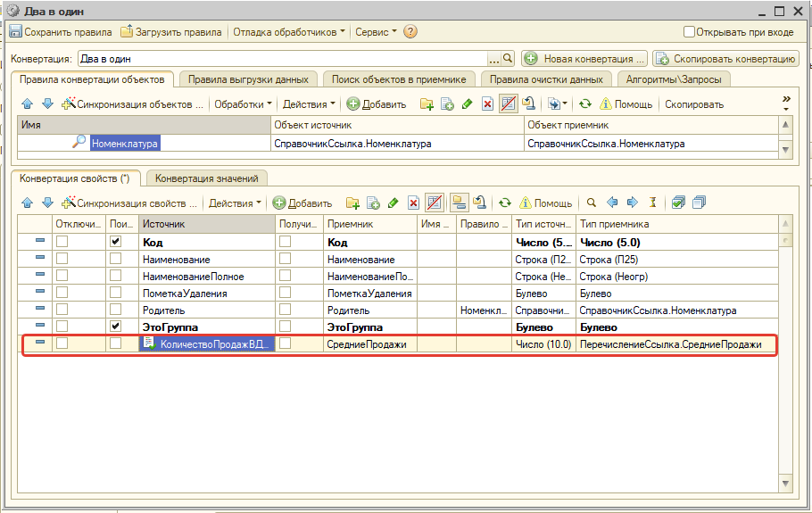The image size is (812, 513).
Task: Click red X delete icon in properties toolbar
Action: (413, 203)
